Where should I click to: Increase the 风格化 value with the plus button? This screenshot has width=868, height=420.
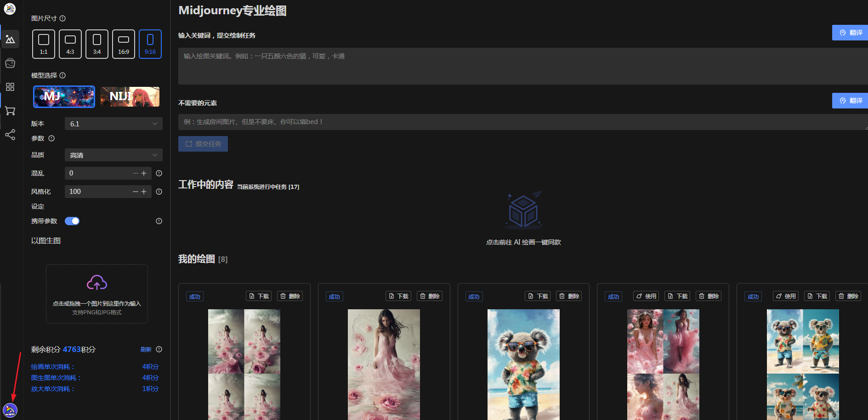pos(144,192)
